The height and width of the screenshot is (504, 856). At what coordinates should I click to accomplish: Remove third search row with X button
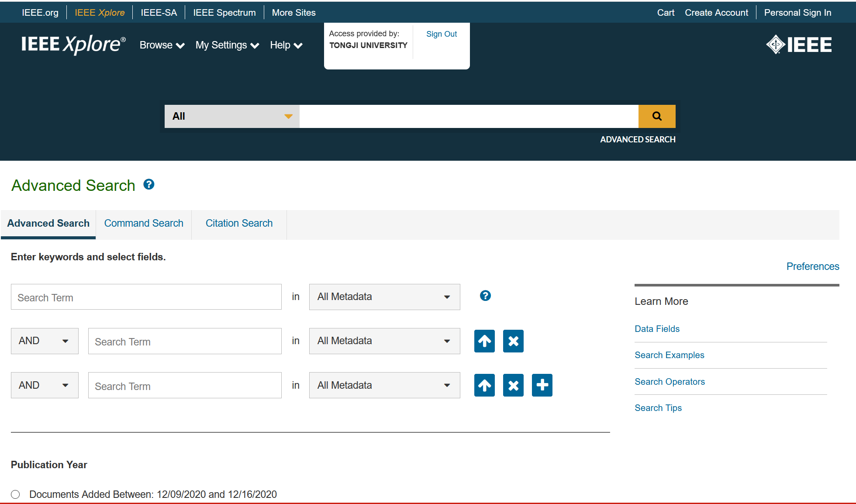click(513, 385)
